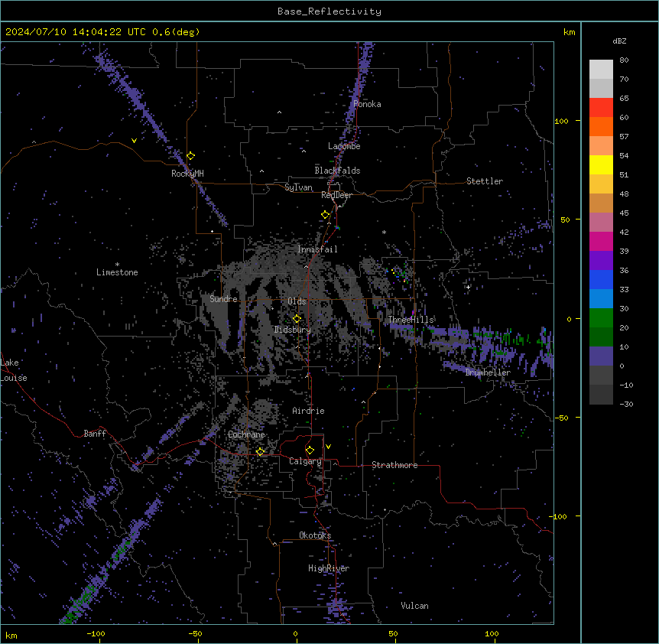This screenshot has height=644, width=659.
Task: Select the white 80 dBZ legend swatch
Action: pos(601,70)
